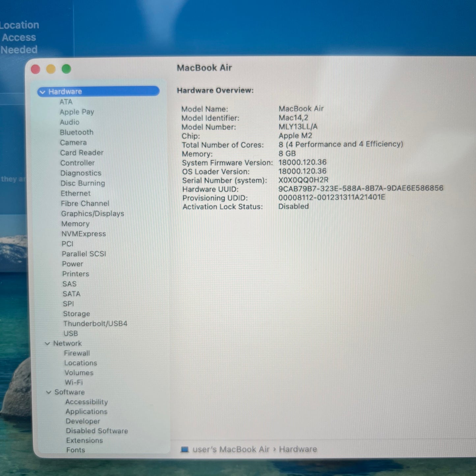The image size is (476, 476).
Task: Click "user's MacBook Air" in path bar
Action: [x=231, y=449]
